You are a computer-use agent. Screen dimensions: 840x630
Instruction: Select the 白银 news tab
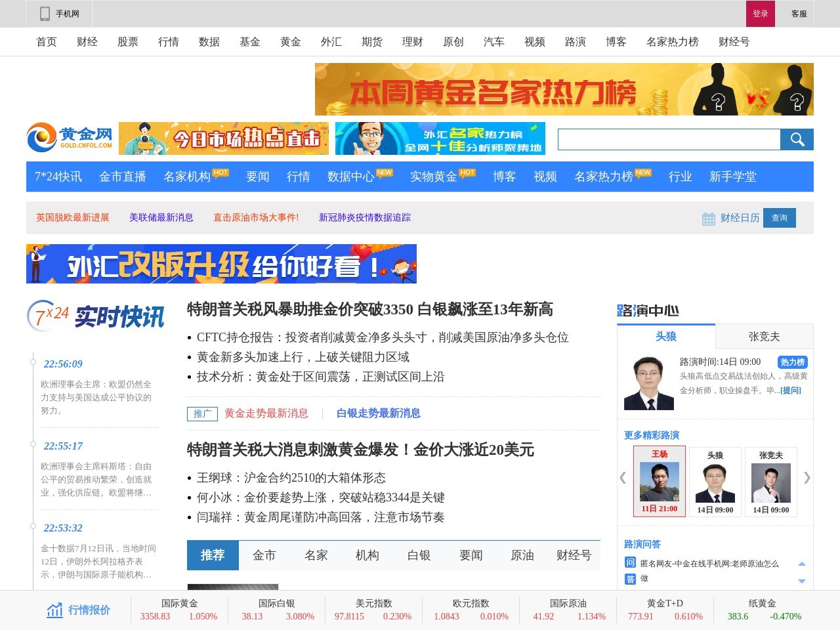pos(419,555)
